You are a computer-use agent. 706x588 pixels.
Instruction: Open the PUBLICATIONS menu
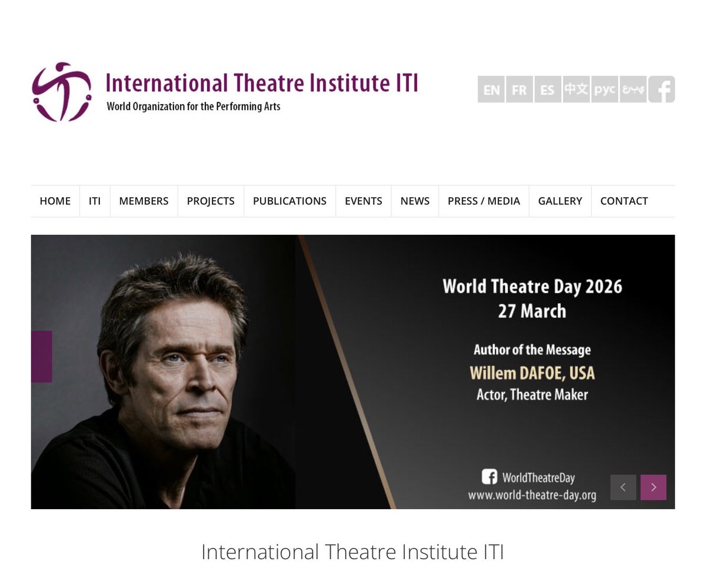click(x=289, y=201)
